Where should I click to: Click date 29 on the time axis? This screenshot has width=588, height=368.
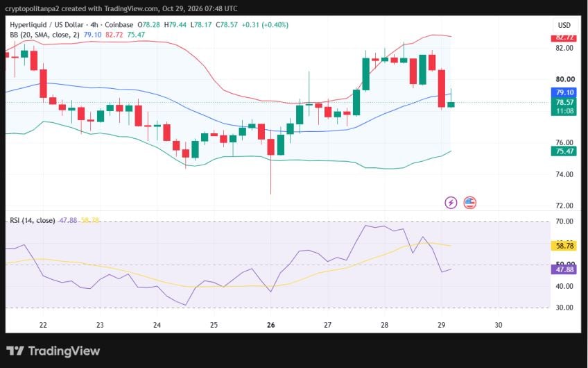(x=442, y=325)
